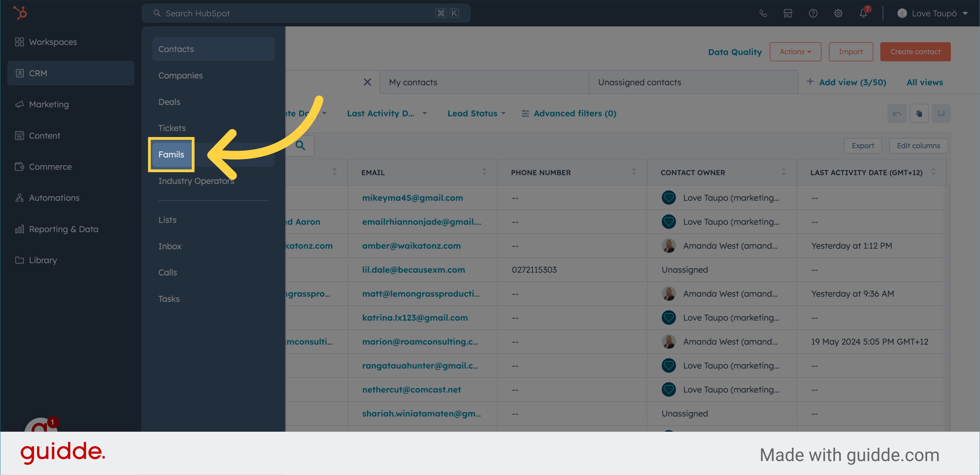Select Famils in the CRM menu
The image size is (980, 475).
(171, 155)
